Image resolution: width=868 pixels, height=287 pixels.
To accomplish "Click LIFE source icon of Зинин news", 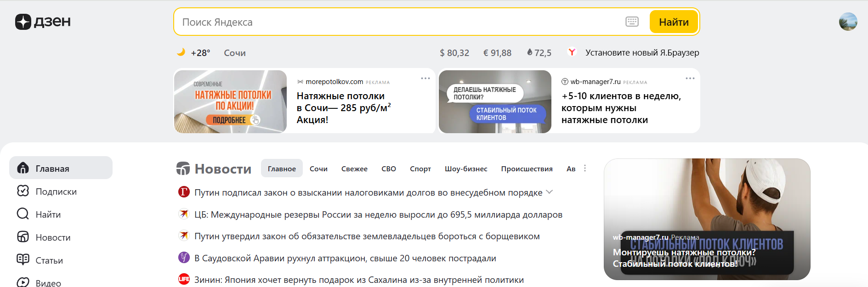I will coord(184,279).
